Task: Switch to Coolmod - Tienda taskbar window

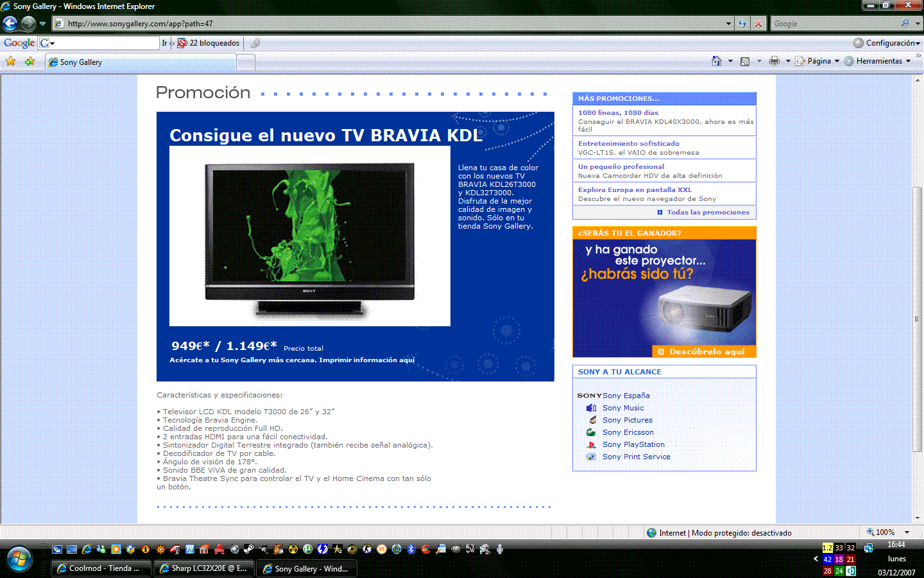Action: pyautogui.click(x=101, y=568)
